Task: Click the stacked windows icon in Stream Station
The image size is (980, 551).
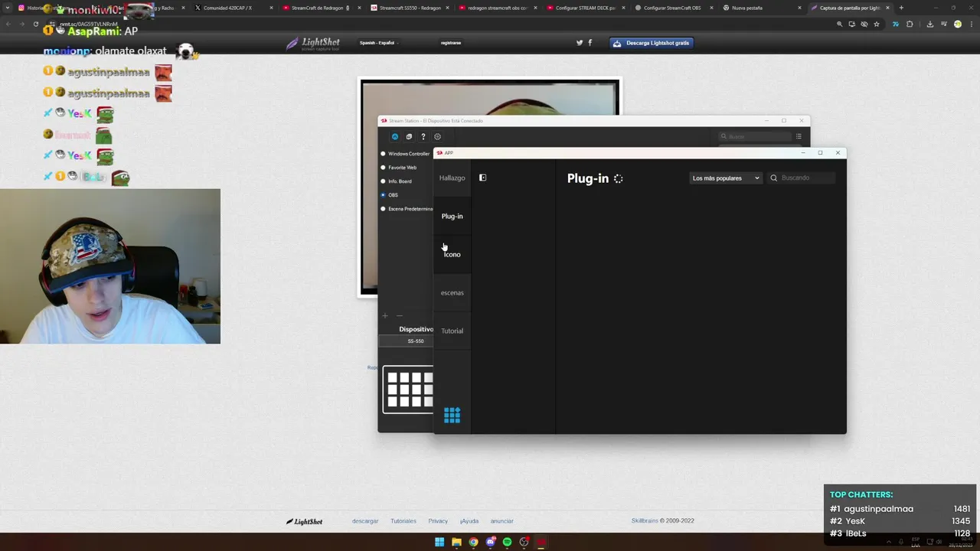Action: pos(409,137)
